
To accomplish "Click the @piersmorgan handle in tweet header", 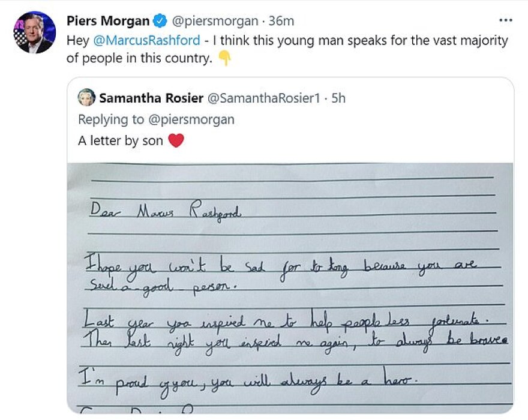I will [x=215, y=21].
